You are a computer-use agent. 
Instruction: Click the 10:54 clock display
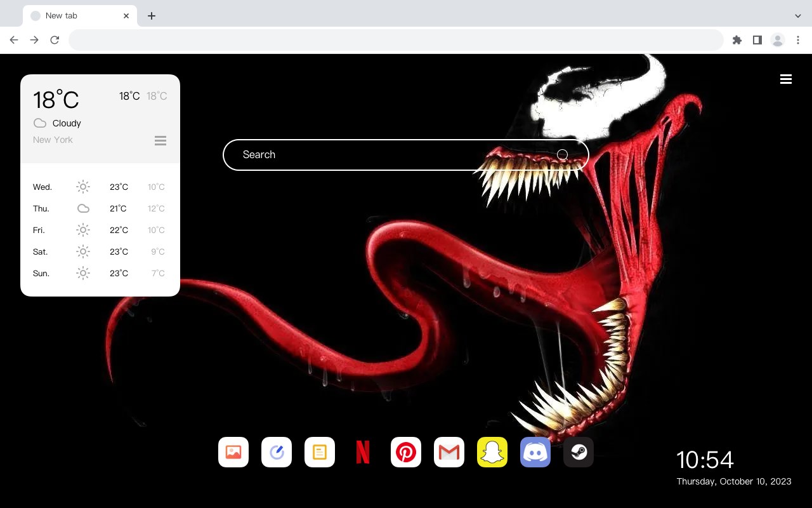pos(705,460)
